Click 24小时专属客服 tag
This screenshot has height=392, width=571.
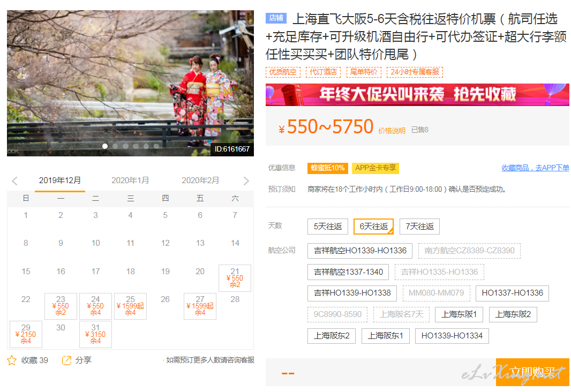(x=415, y=72)
